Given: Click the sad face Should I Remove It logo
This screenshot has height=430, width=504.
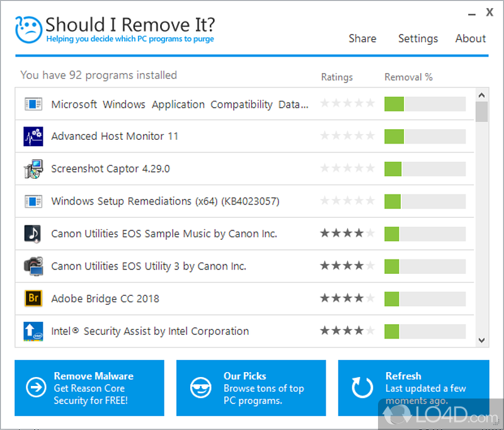Looking at the screenshot, I should pyautogui.click(x=28, y=30).
